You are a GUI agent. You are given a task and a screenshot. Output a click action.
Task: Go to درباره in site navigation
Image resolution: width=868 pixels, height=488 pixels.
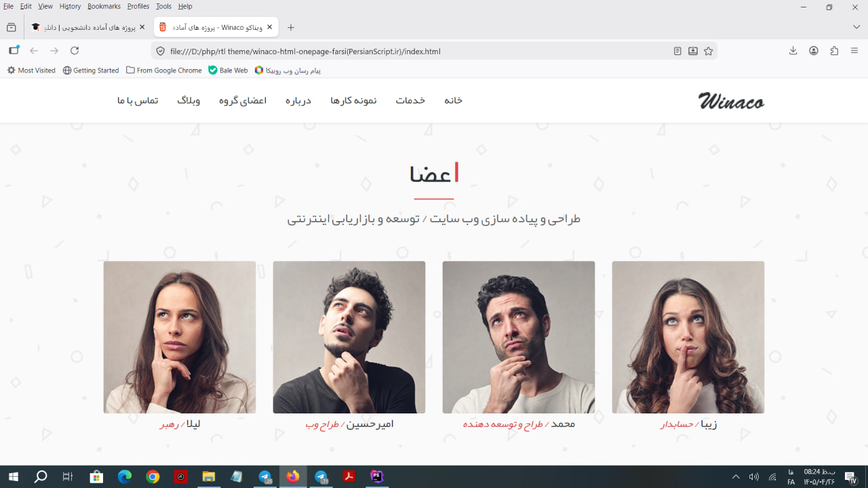(298, 100)
